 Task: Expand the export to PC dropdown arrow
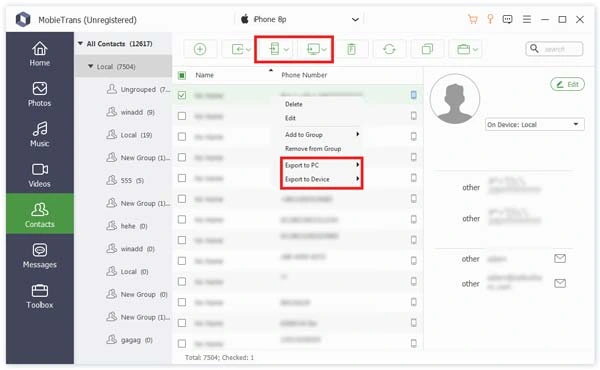[x=324, y=50]
